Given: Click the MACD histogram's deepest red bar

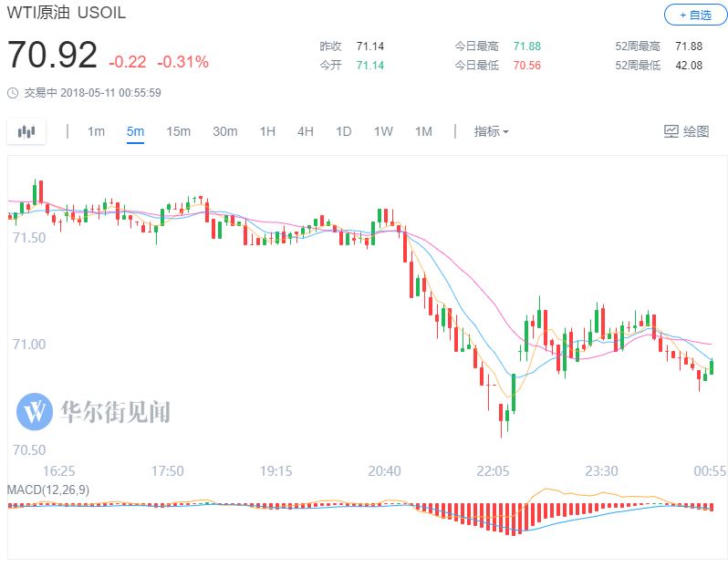Looking at the screenshot, I should (514, 520).
